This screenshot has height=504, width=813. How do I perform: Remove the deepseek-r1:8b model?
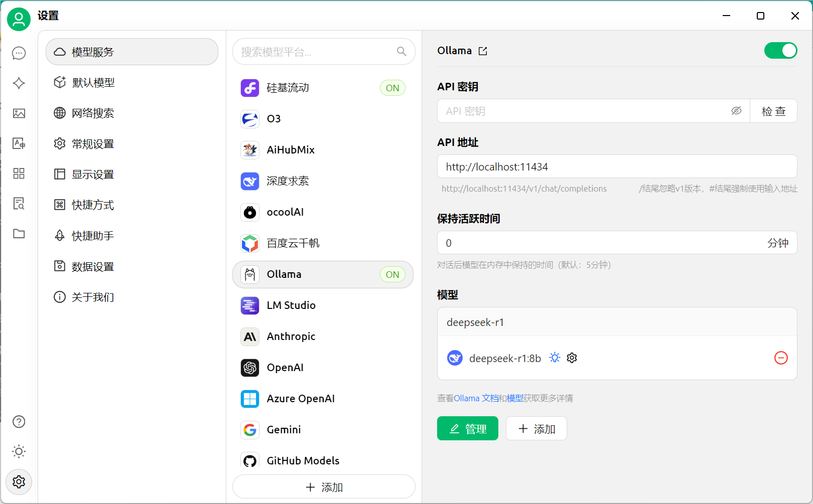pos(781,358)
